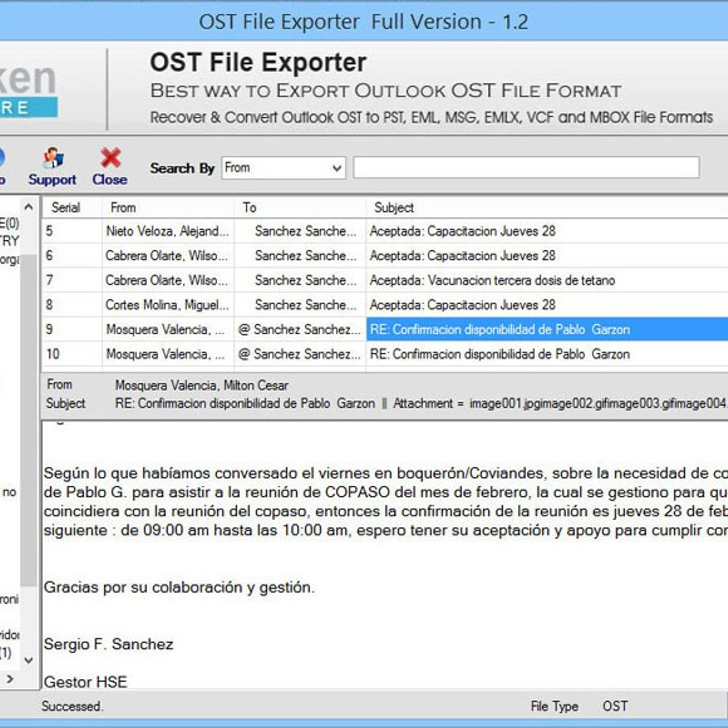Click the From column header

pos(123,207)
